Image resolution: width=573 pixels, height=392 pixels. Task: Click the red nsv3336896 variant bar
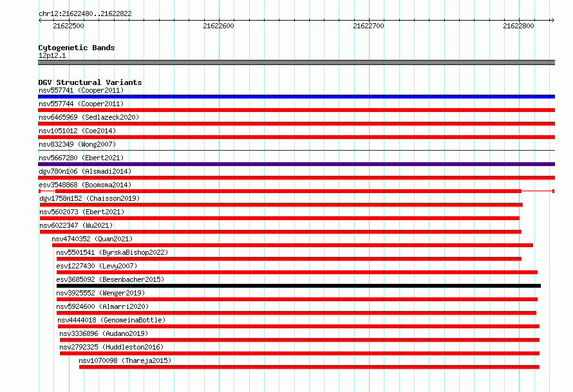(299, 340)
